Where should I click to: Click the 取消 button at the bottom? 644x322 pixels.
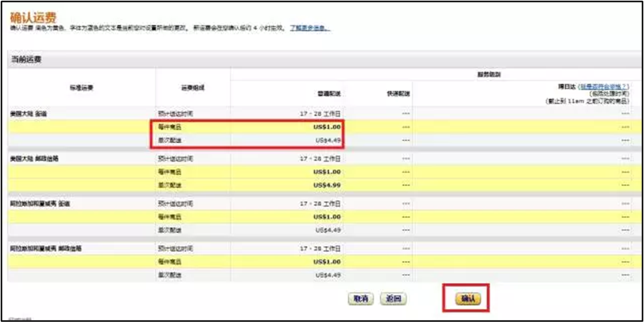tap(360, 299)
